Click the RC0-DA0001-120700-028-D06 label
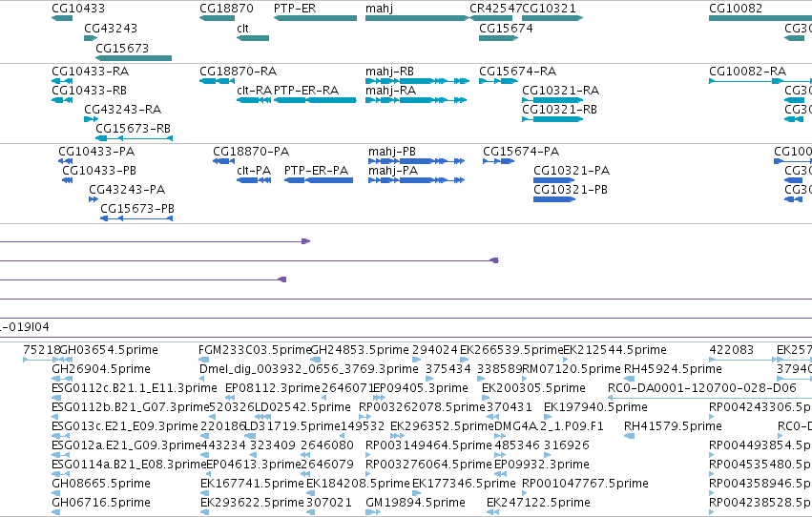This screenshot has height=517, width=812. (702, 388)
